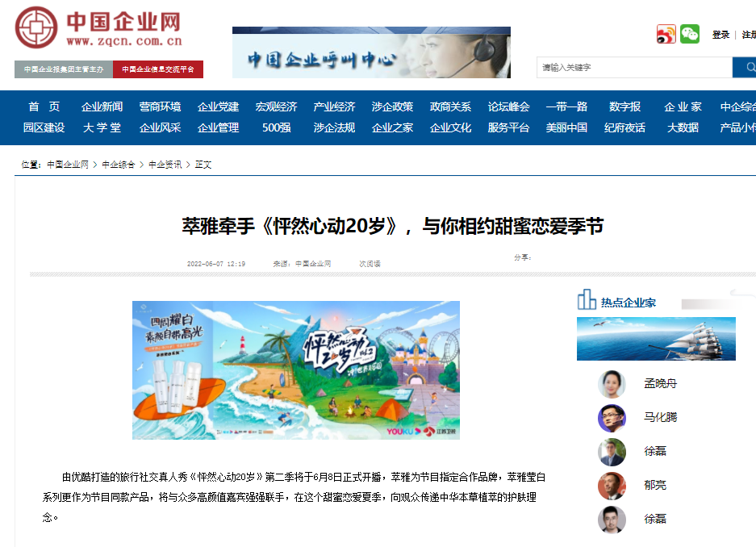Focus the 请输入关键字 search field

[x=634, y=68]
